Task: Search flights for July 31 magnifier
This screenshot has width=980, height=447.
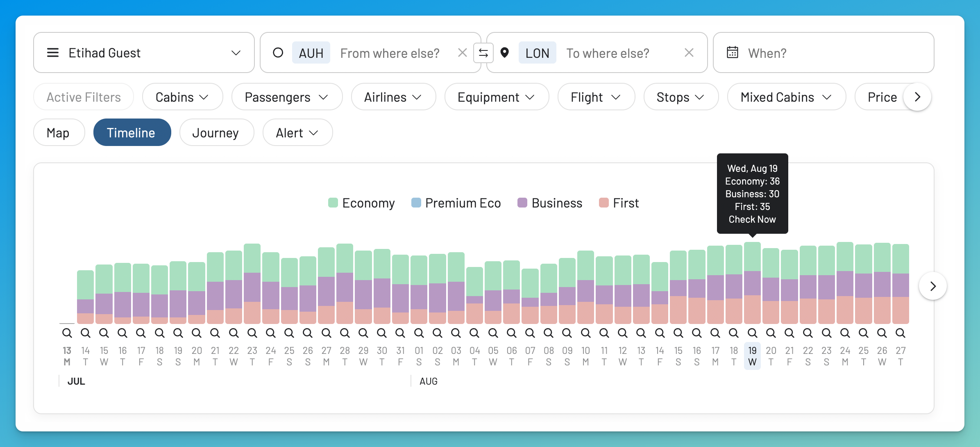Action: pos(400,333)
